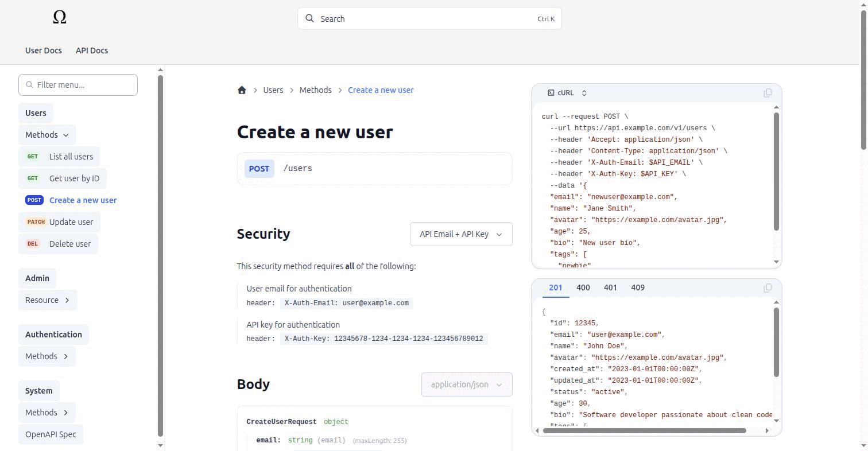The image size is (868, 451).
Task: Click the response panel horizontal scrollbar
Action: click(x=644, y=430)
